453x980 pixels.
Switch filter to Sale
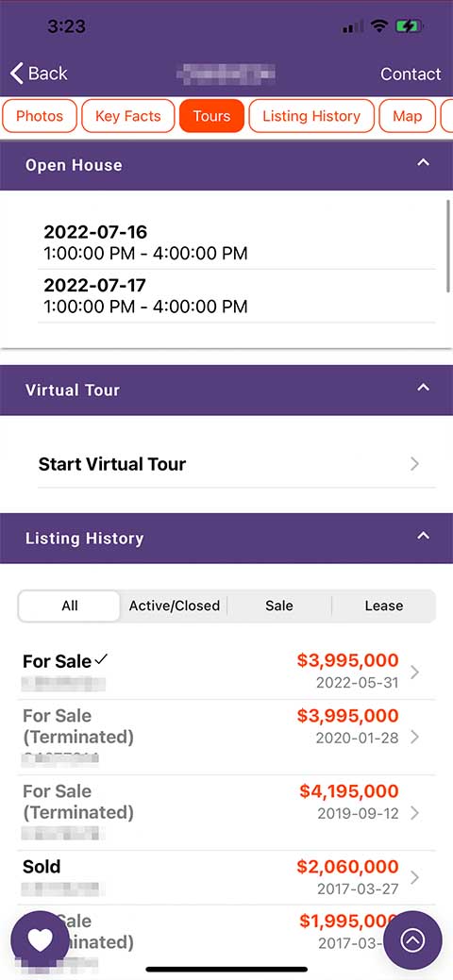point(279,606)
